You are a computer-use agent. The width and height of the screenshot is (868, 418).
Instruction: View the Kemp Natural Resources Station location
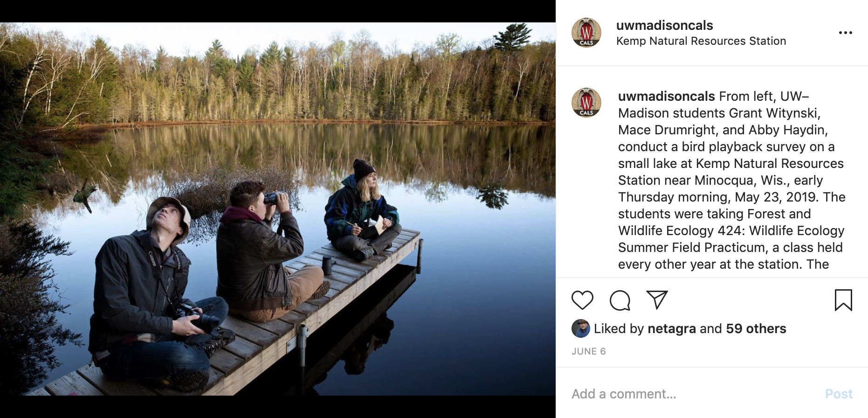pyautogui.click(x=701, y=41)
